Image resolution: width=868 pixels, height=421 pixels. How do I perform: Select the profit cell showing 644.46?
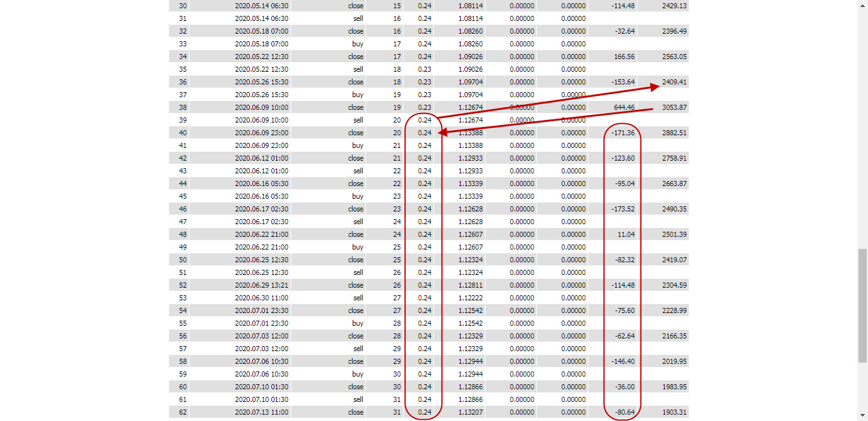621,107
